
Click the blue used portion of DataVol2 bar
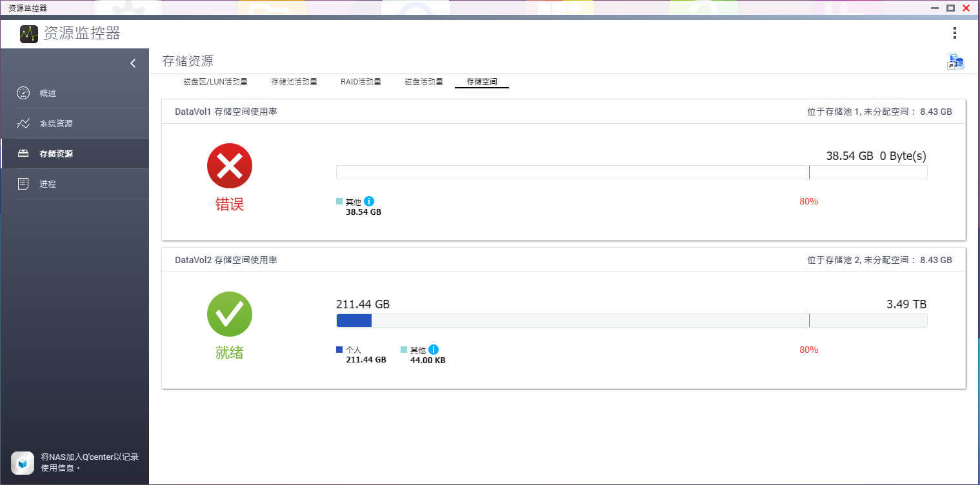(354, 321)
